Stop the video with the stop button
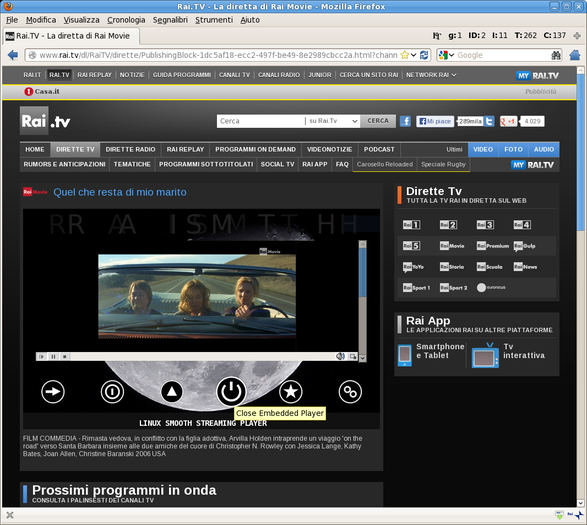 click(x=64, y=356)
